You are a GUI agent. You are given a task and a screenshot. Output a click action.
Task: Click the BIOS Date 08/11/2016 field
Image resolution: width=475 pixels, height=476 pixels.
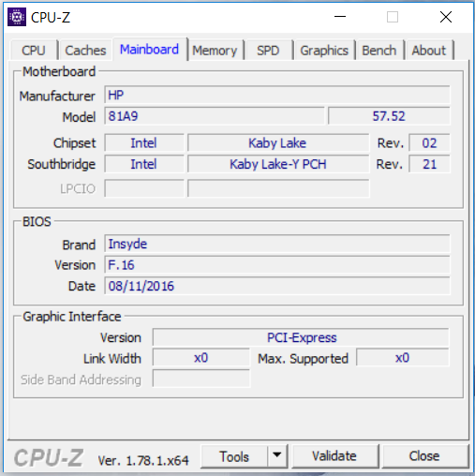pyautogui.click(x=277, y=286)
